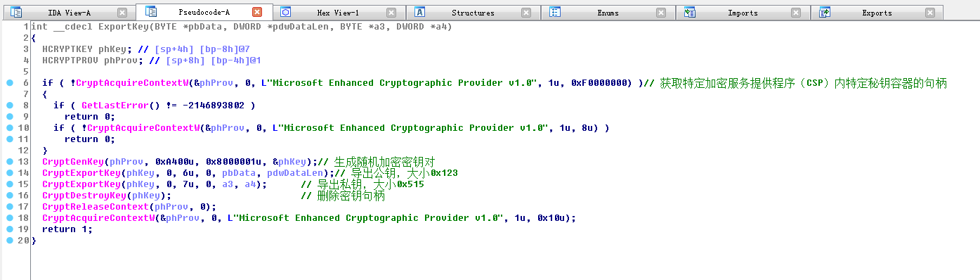
Task: Click ExportKey function name in line 1
Action: point(124,27)
